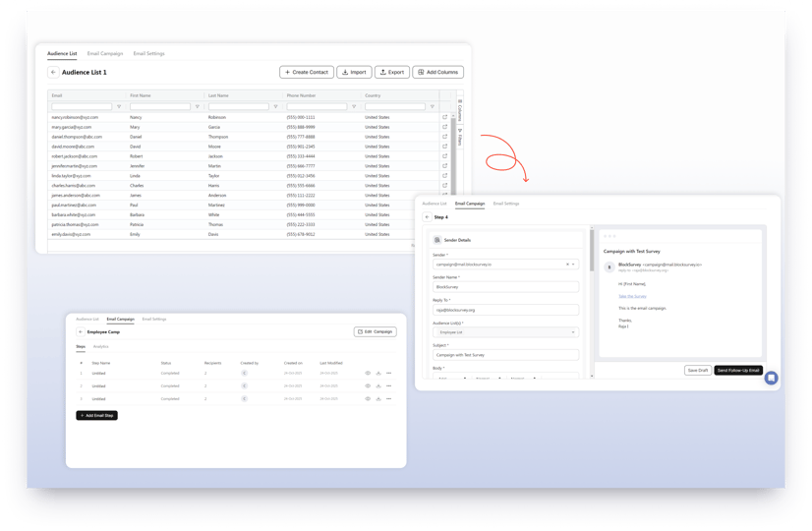Go back from Employee Camp campaign
Viewport: 812px width, 531px height.
pos(81,331)
